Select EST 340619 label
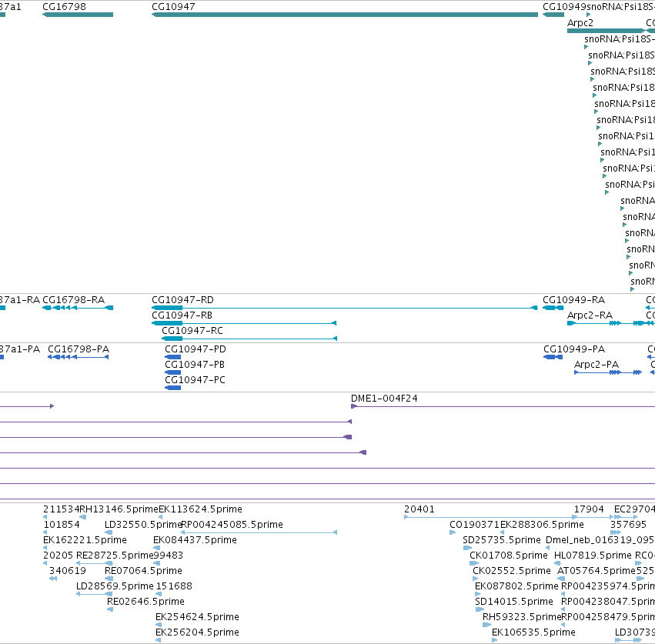The height and width of the screenshot is (644, 655). (x=68, y=571)
